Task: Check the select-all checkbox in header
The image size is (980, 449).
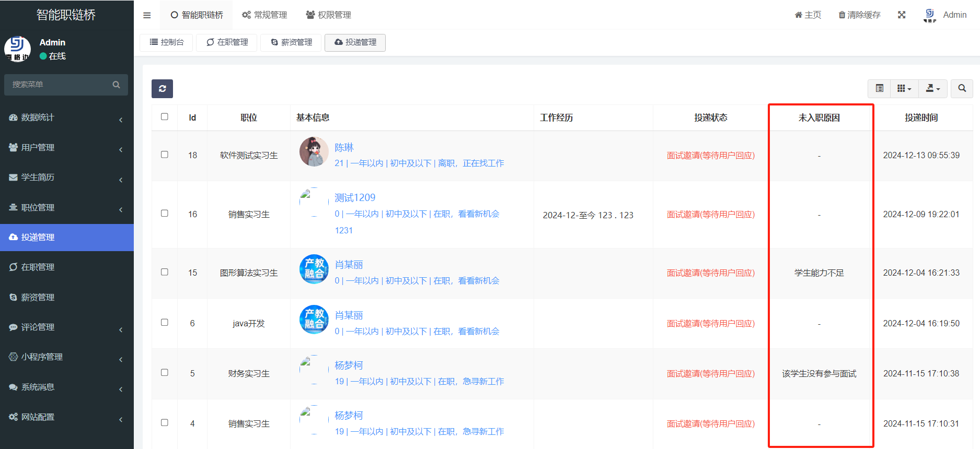Action: coord(165,117)
